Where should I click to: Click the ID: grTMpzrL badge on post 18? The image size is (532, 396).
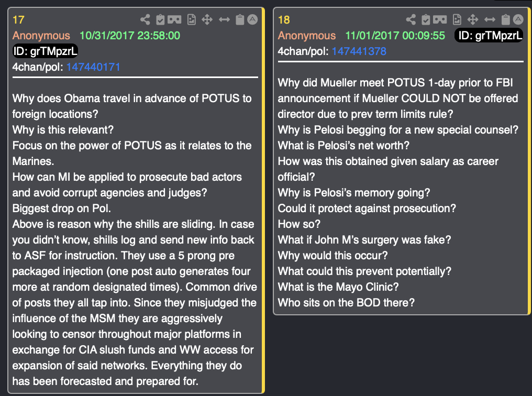click(489, 35)
